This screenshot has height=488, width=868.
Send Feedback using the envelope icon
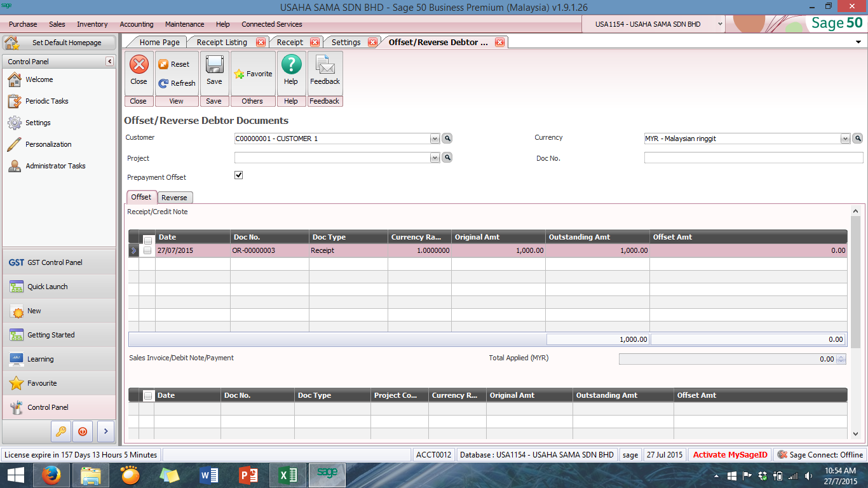[x=325, y=65]
